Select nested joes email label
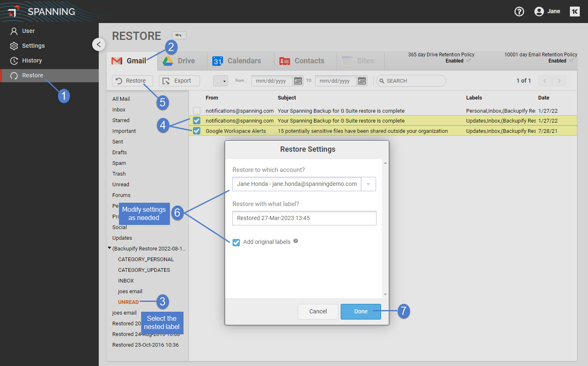The width and height of the screenshot is (588, 366). [130, 291]
